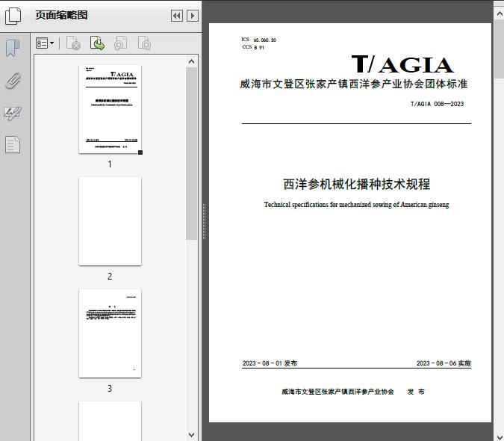Select page 3 thumbnail
Image resolution: width=504 pixels, height=441 pixels.
point(110,333)
